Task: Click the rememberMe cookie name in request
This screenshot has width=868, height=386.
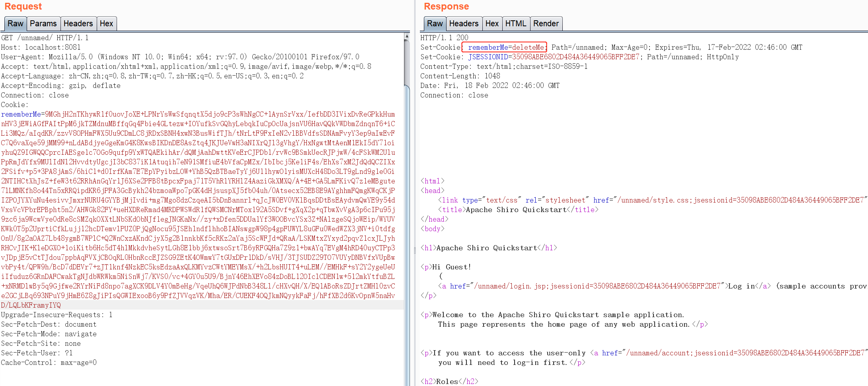Action: click(21, 114)
